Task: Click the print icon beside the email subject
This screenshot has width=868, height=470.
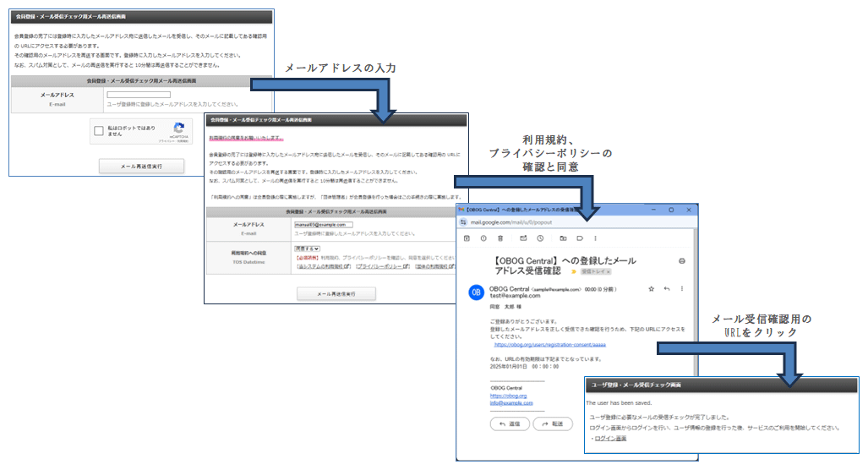Action: (682, 260)
